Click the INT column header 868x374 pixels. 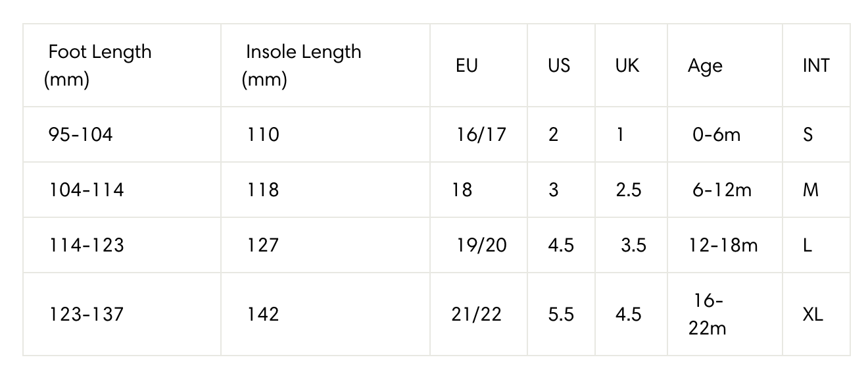pyautogui.click(x=816, y=66)
